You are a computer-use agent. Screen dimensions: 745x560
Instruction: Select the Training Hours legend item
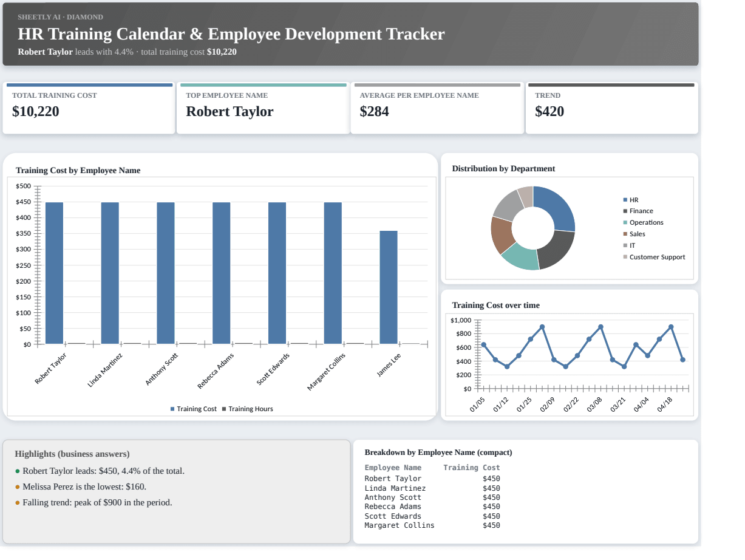pos(248,409)
